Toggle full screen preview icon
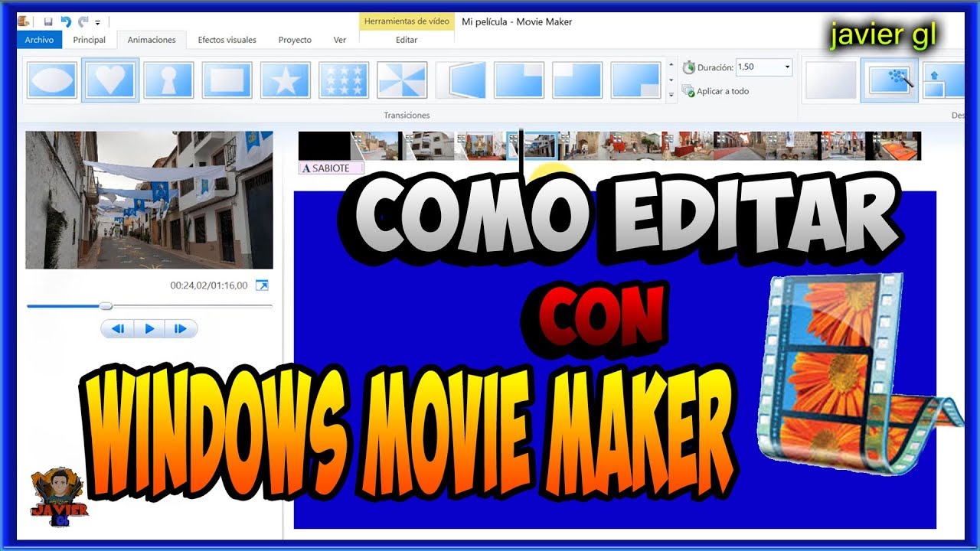 [262, 285]
